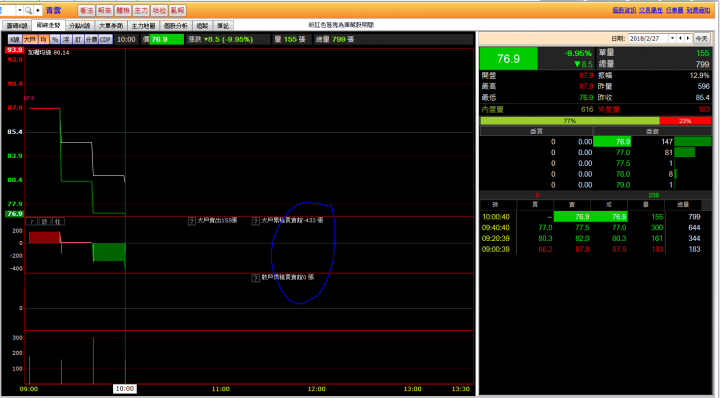The image size is (720, 398).
Task: Toggle the 大戶 indicator button
Action: (29, 39)
